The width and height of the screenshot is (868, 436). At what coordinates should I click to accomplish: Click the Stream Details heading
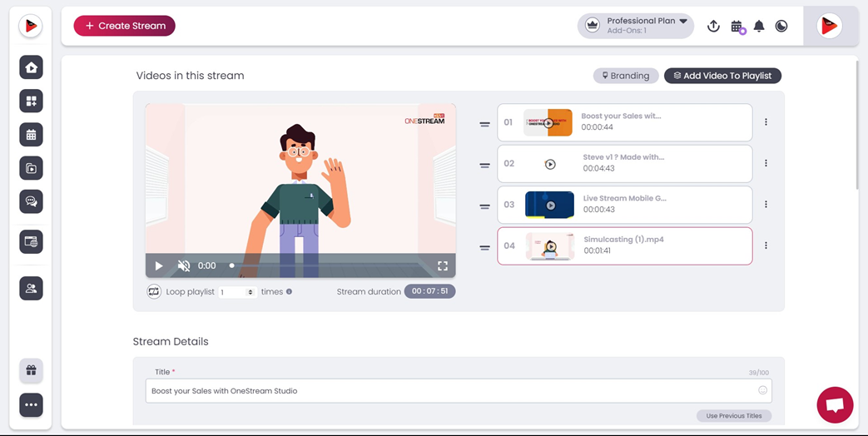tap(171, 341)
